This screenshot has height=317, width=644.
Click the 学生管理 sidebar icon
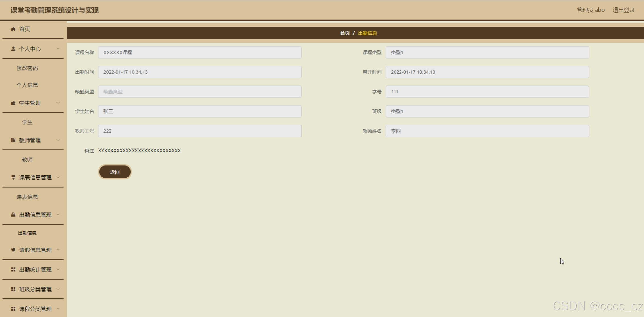[x=13, y=103]
